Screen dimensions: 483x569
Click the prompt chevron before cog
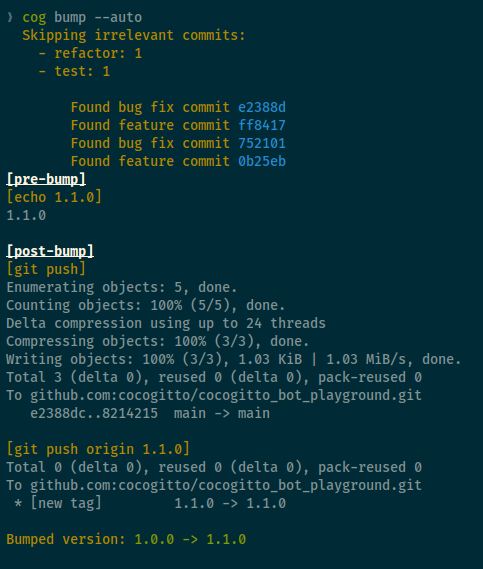[10, 17]
